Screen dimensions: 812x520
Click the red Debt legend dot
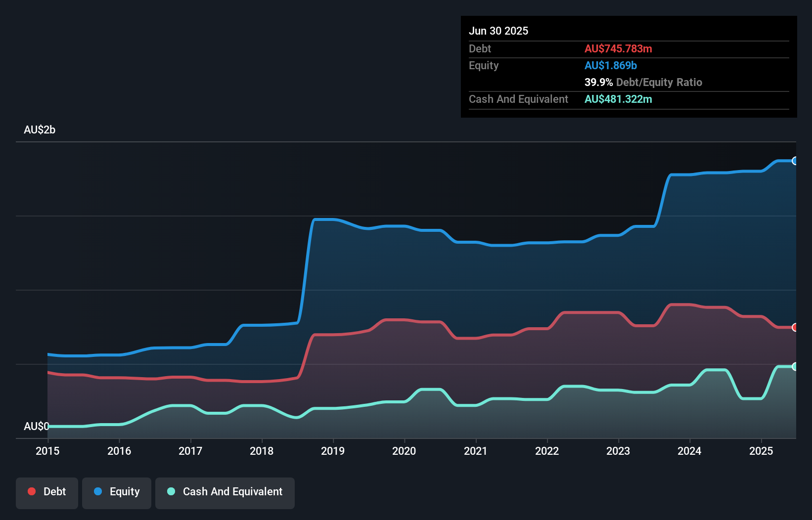[x=32, y=491]
